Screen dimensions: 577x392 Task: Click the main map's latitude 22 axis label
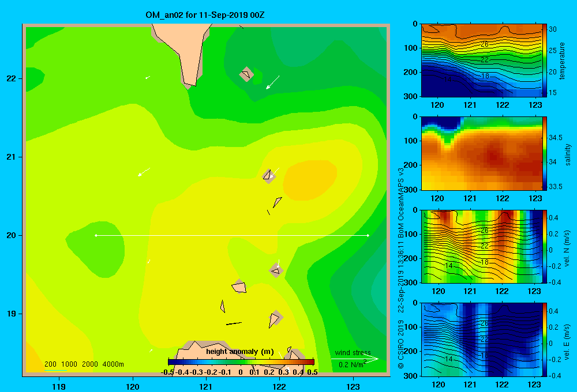pos(12,79)
